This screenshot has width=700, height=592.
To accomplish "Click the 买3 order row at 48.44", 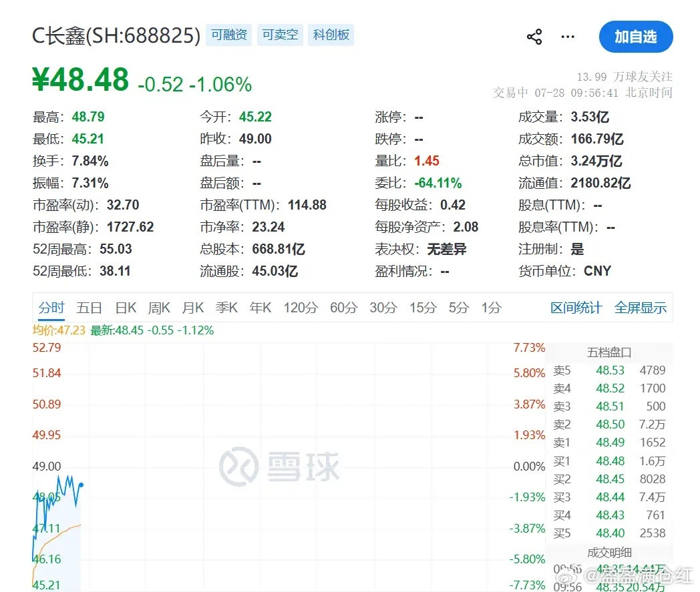I will tap(609, 497).
